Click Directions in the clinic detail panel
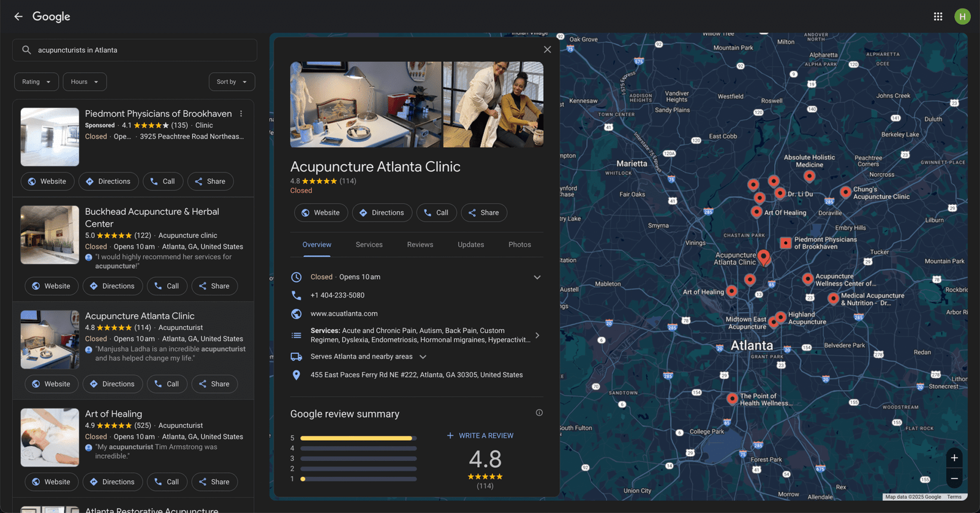 click(x=382, y=213)
